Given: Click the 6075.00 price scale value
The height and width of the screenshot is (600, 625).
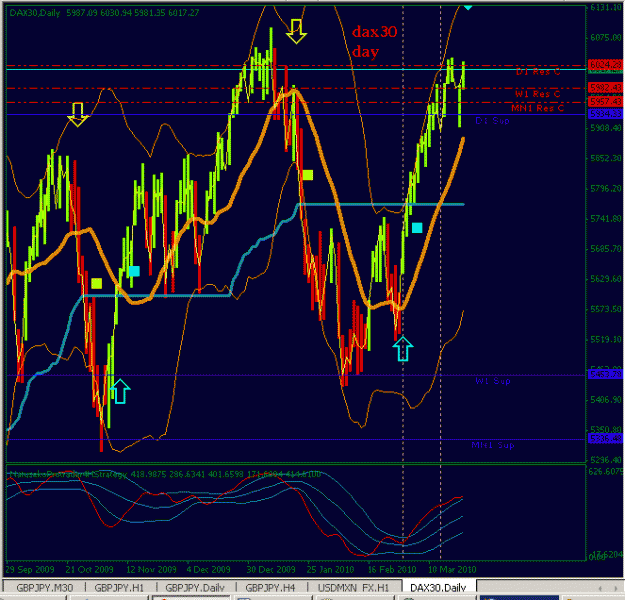Looking at the screenshot, I should pos(606,37).
